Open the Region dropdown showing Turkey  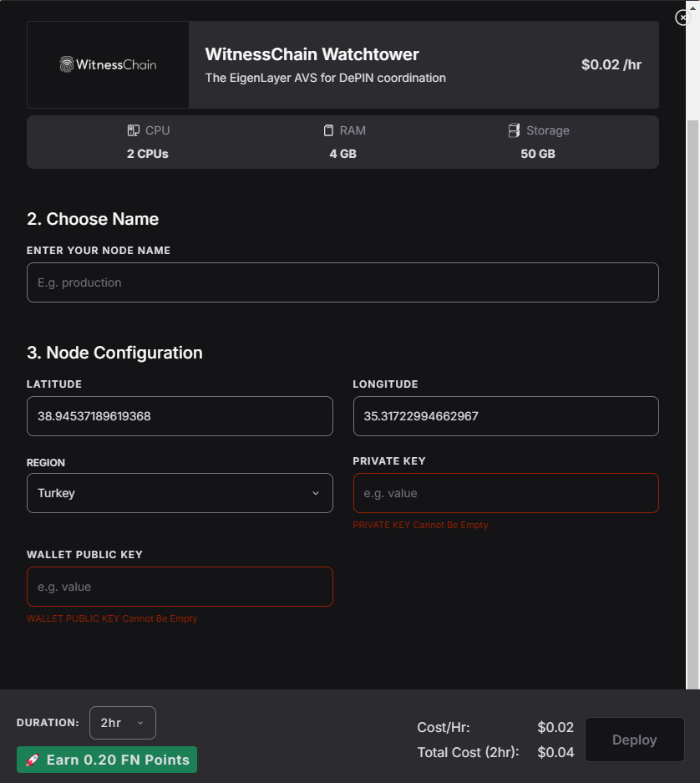tap(180, 493)
